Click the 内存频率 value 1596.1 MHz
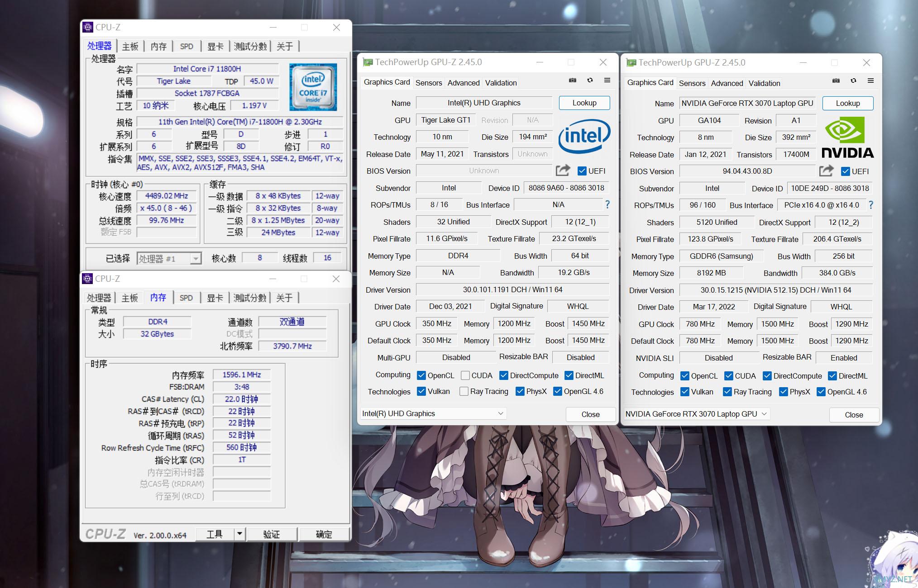 coord(242,375)
